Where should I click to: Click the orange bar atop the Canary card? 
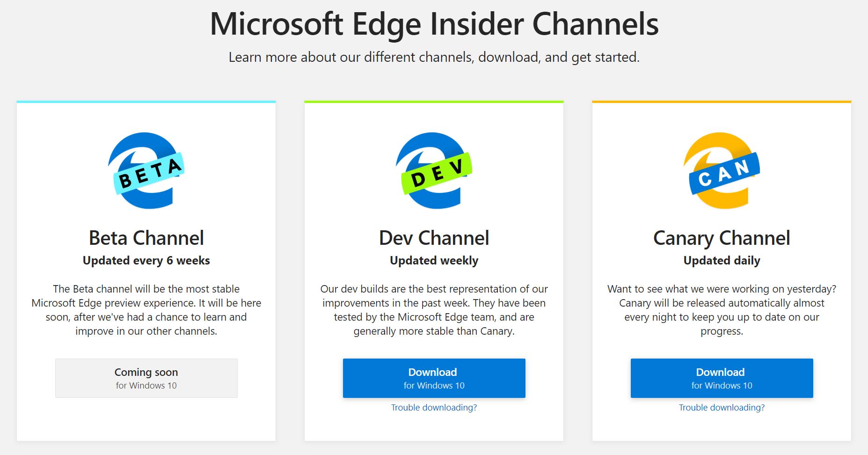coord(722,102)
